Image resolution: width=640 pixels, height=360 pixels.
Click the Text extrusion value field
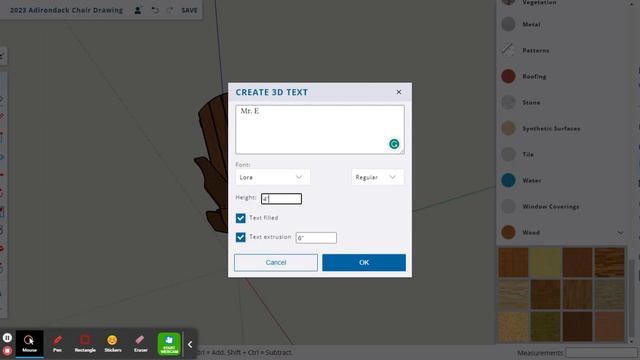[316, 238]
